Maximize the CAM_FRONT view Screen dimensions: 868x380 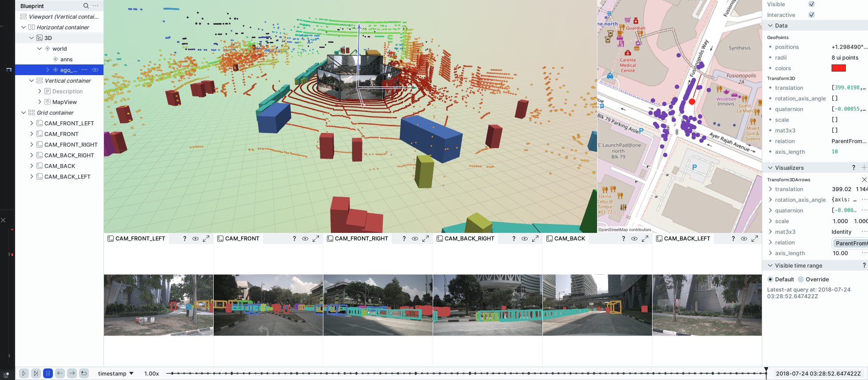pyautogui.click(x=316, y=239)
